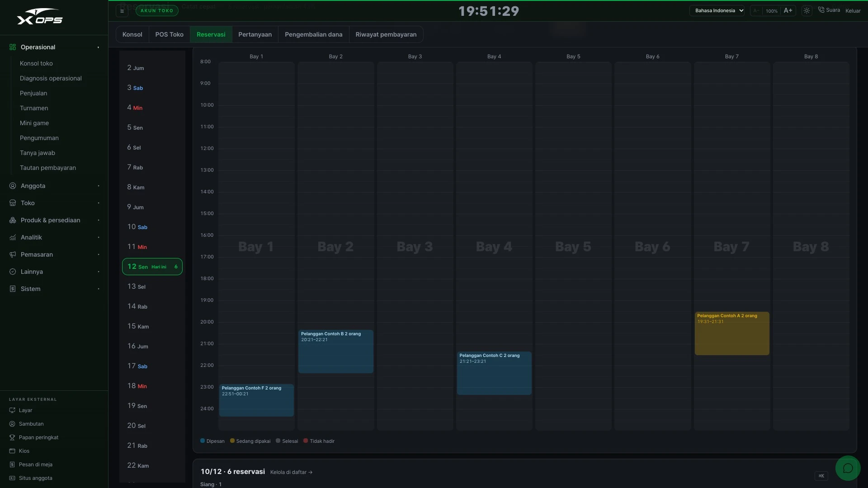Increase font size with A+ button

click(x=788, y=10)
